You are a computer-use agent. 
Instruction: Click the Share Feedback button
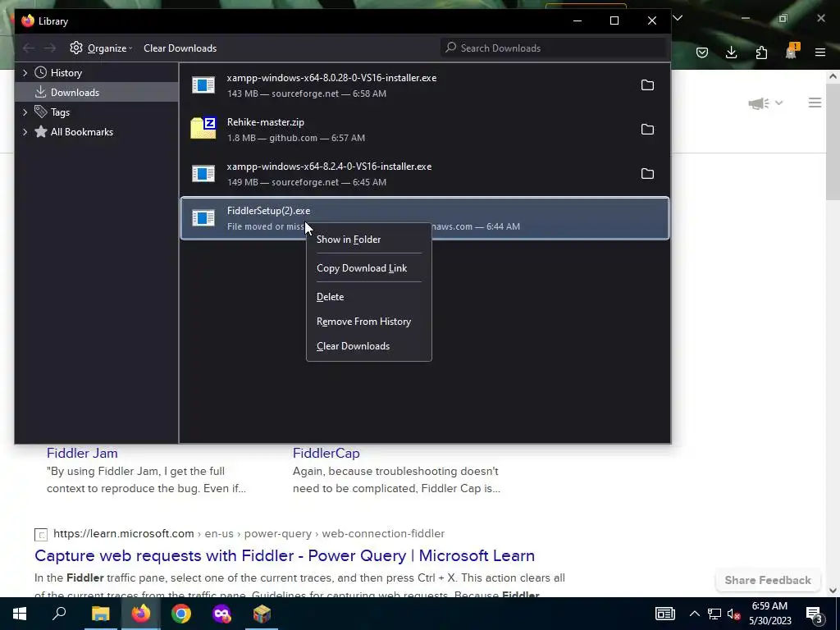[768, 580]
